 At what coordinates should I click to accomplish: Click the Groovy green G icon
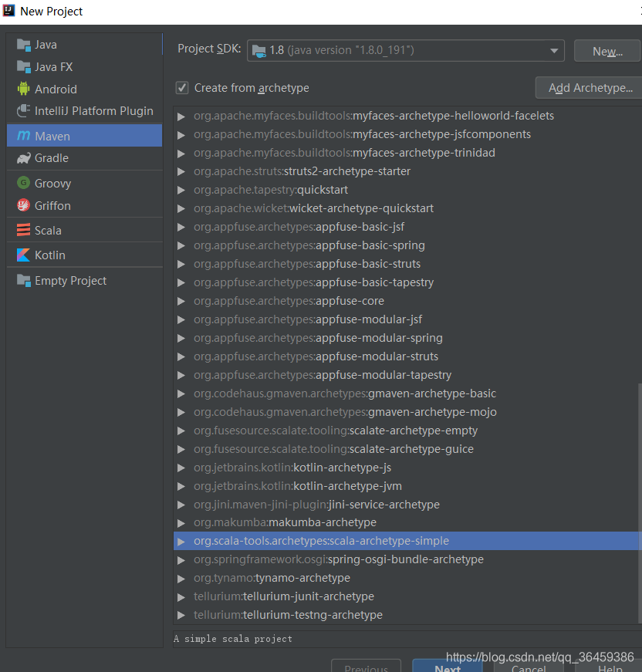click(24, 183)
